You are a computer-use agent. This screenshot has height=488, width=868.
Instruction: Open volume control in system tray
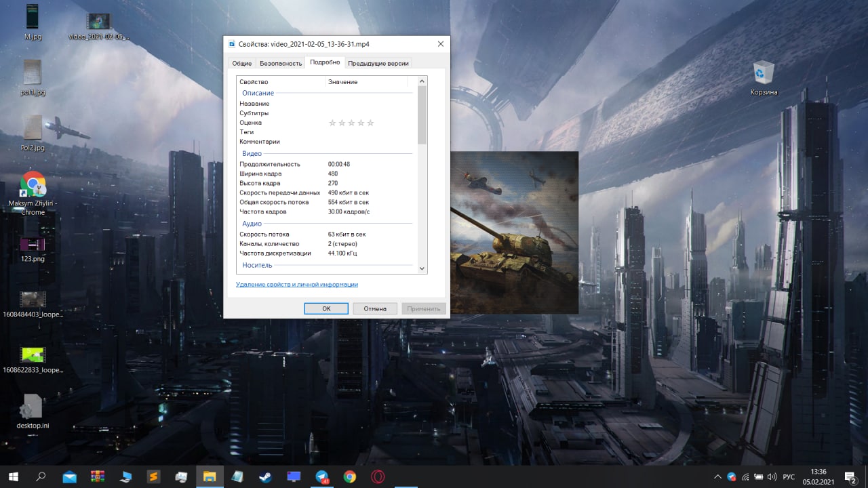pyautogui.click(x=771, y=476)
